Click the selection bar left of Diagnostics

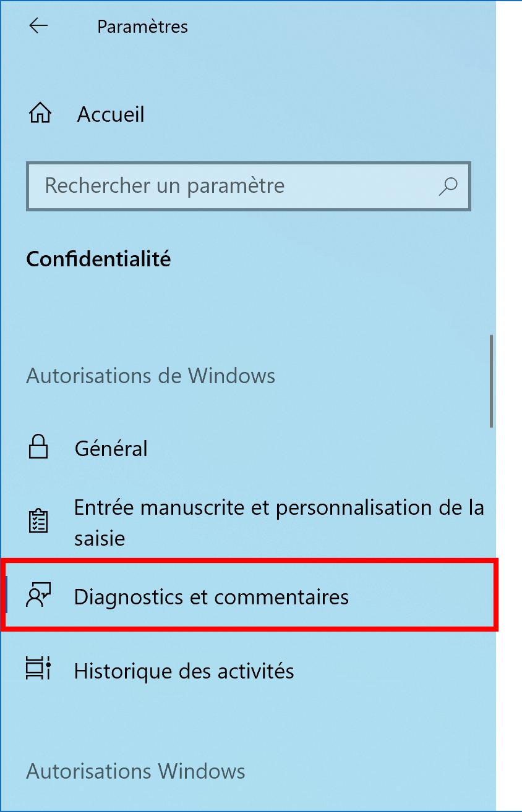tap(6, 596)
